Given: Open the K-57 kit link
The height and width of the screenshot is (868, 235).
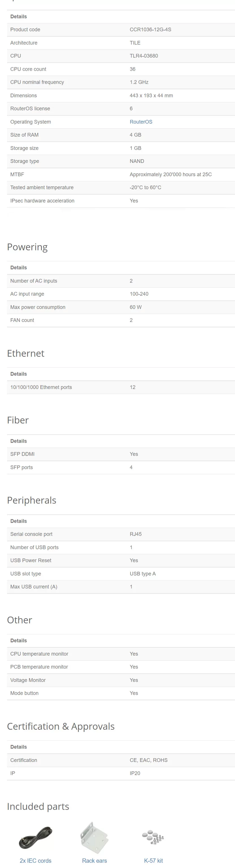Looking at the screenshot, I should 153,860.
